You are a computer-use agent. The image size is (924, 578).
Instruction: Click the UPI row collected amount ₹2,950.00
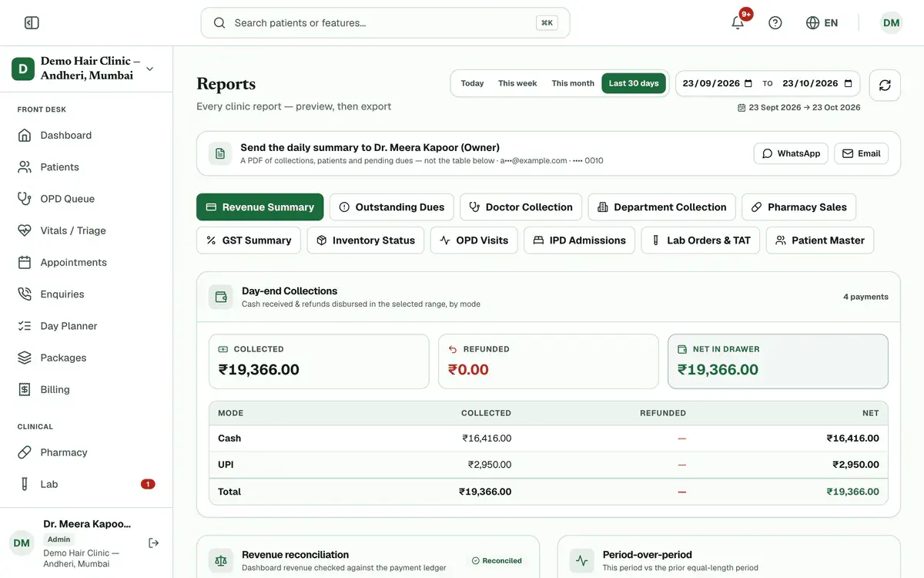click(490, 465)
